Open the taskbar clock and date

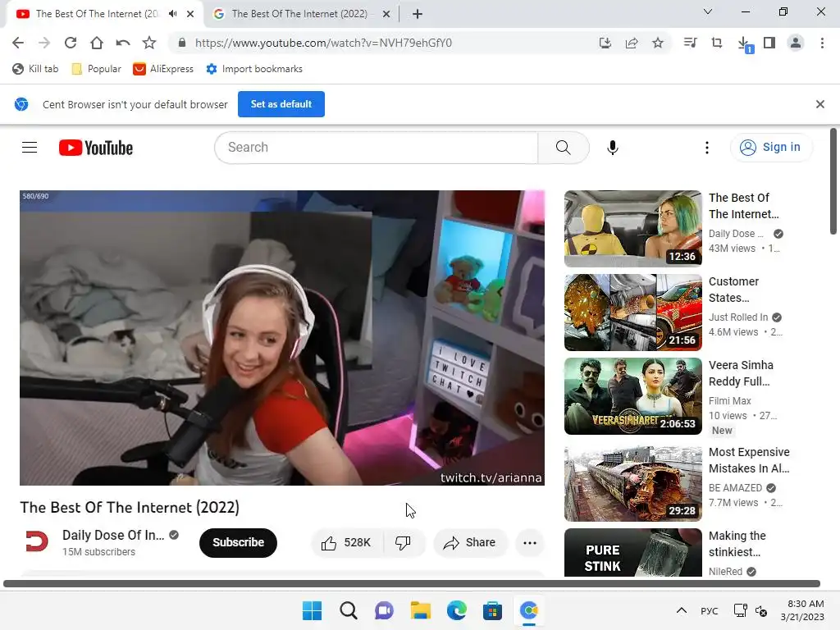point(802,610)
